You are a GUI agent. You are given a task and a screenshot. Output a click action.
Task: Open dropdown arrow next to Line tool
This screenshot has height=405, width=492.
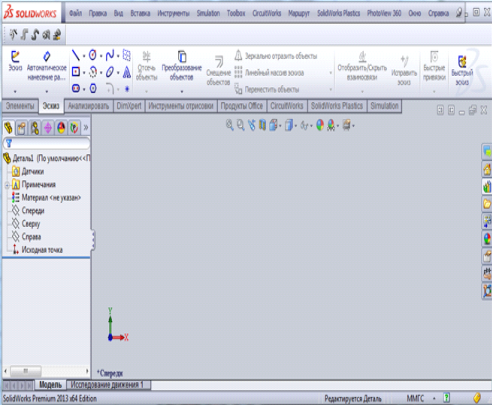(x=84, y=56)
